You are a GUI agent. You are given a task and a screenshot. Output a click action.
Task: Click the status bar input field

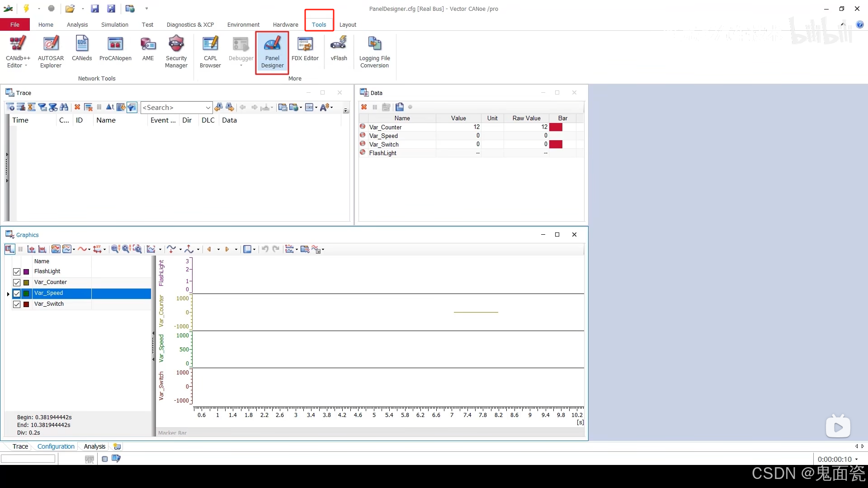coord(28,459)
